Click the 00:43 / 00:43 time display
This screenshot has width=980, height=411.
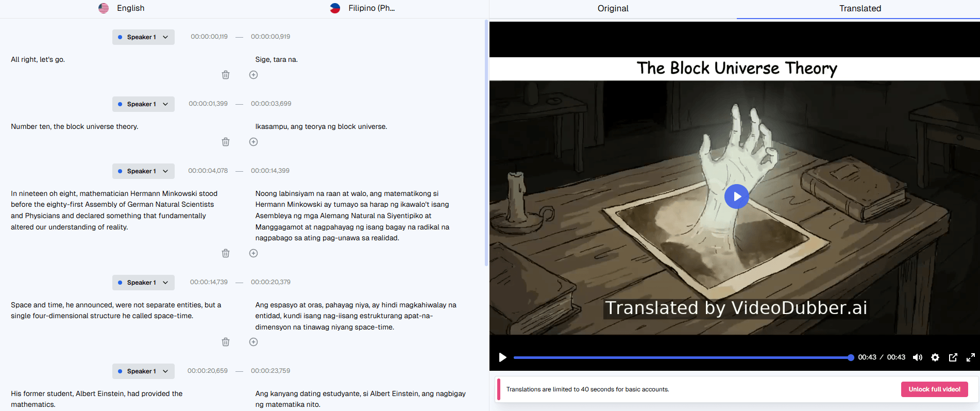[x=882, y=357]
